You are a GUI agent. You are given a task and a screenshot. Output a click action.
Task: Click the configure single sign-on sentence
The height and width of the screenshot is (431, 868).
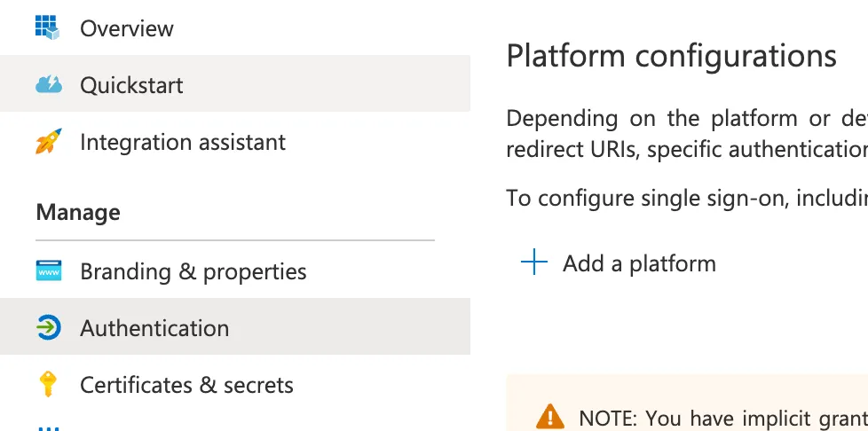687,198
